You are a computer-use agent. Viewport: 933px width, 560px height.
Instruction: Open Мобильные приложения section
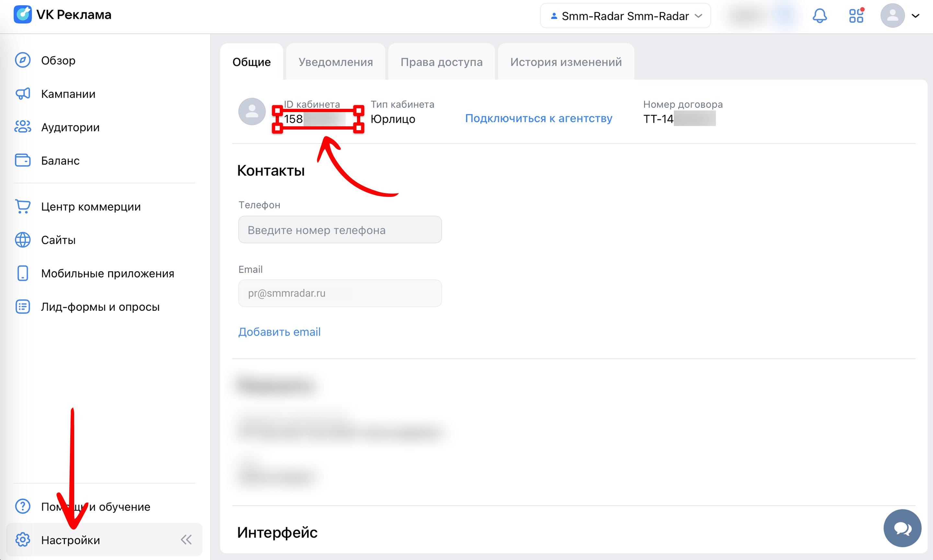tap(108, 273)
